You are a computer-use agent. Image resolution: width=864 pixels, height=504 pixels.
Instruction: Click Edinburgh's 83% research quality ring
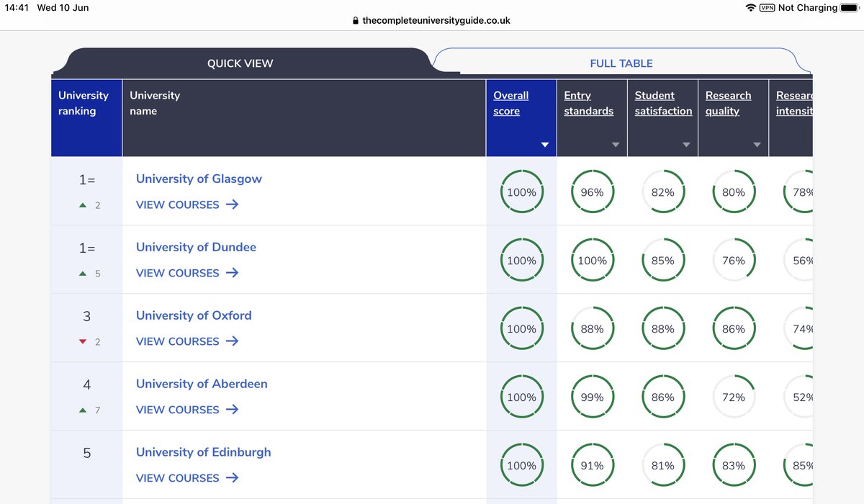coord(733,466)
